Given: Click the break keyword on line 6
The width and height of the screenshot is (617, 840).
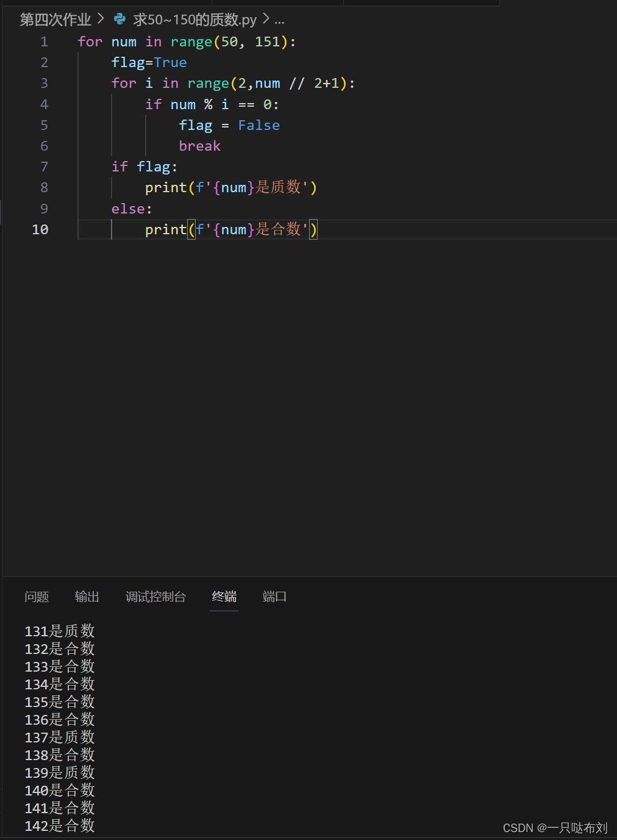Looking at the screenshot, I should pos(200,146).
